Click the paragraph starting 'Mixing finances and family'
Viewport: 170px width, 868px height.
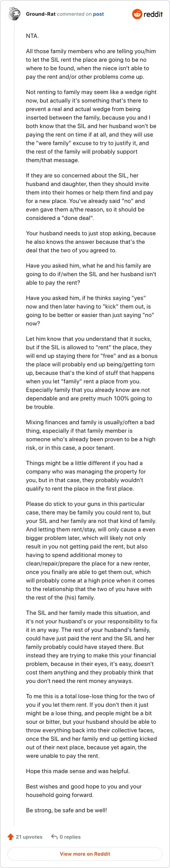[x=91, y=435]
